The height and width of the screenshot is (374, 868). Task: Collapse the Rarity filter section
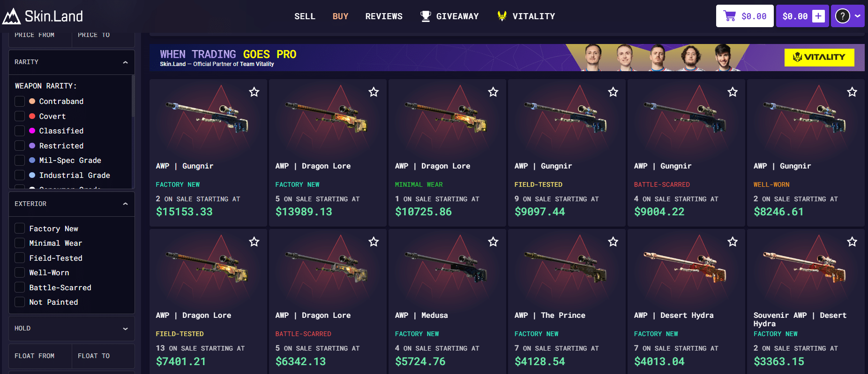pos(125,62)
